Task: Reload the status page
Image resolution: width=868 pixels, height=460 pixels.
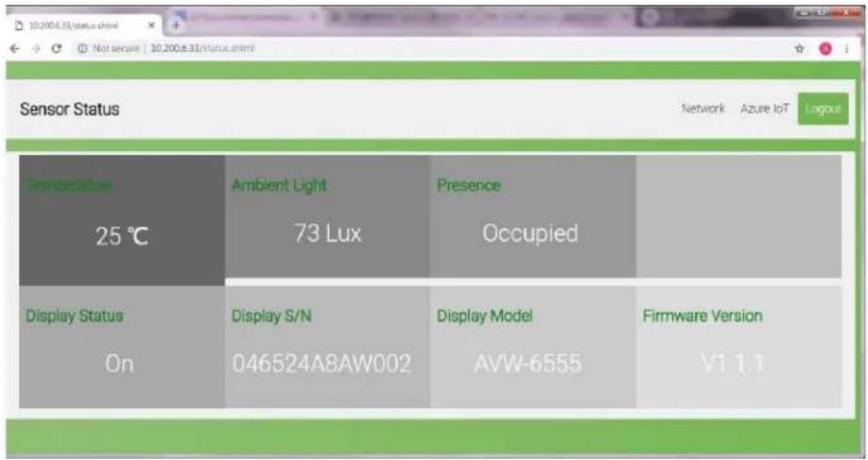Action: (56, 49)
